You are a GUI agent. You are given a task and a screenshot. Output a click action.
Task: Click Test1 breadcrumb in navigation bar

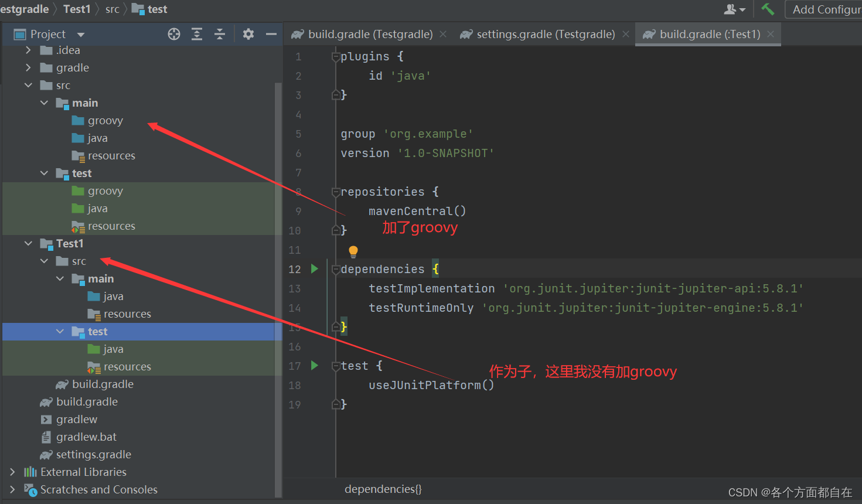77,9
